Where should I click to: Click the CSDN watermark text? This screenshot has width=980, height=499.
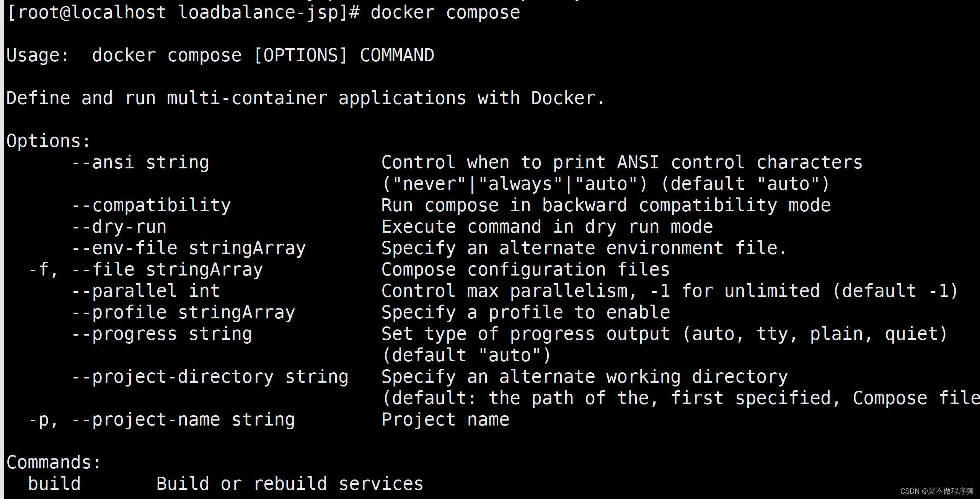click(937, 491)
